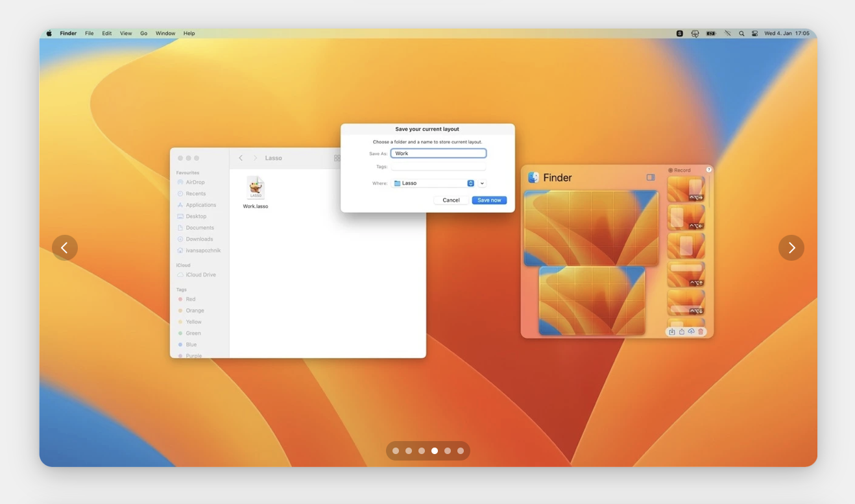Open Spotlight search in the menu bar
The image size is (855, 504).
coord(741,33)
